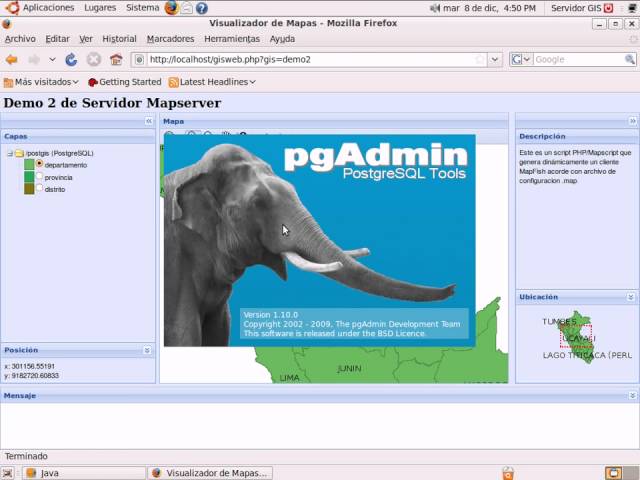640x480 pixels.
Task: Collapse the right Descripción side panel
Action: (x=632, y=121)
